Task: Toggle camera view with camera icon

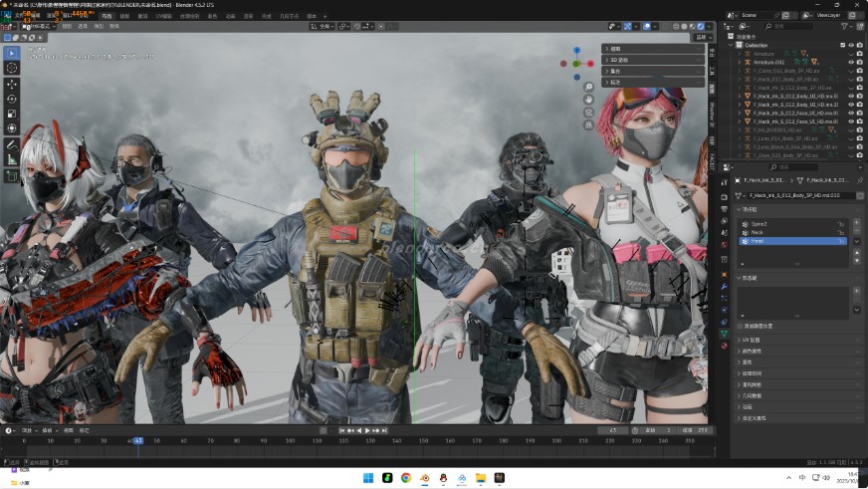Action: (x=589, y=113)
